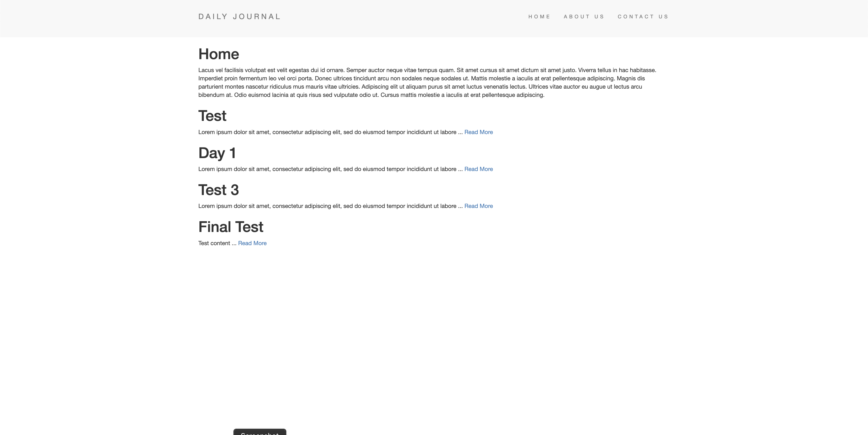868x435 pixels.
Task: Select the Day 1 post title
Action: pos(217,153)
